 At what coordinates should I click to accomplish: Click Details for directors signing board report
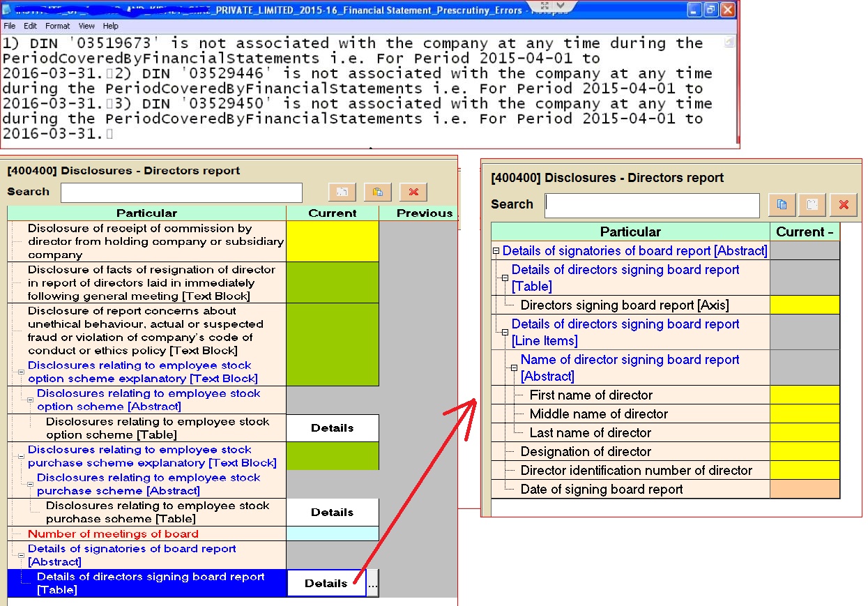pos(326,584)
